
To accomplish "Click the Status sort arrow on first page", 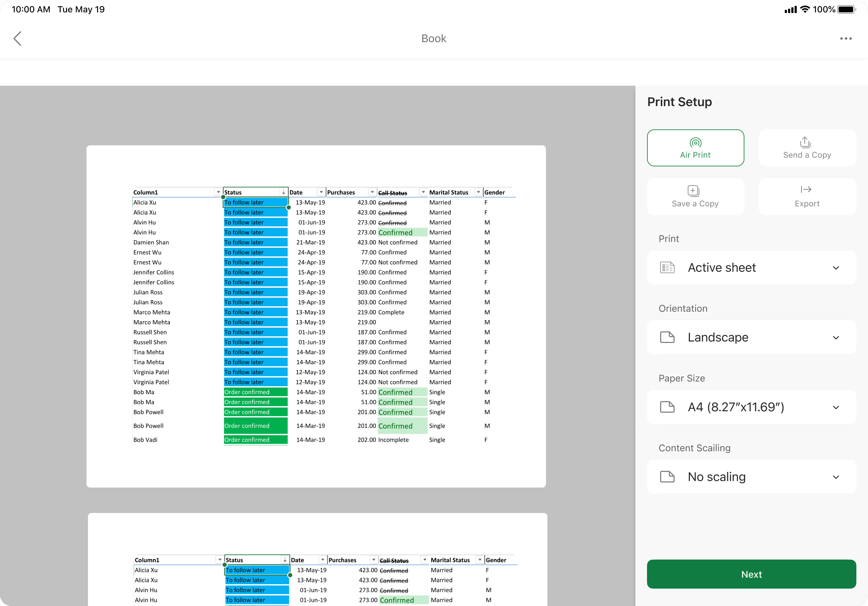I will click(283, 192).
